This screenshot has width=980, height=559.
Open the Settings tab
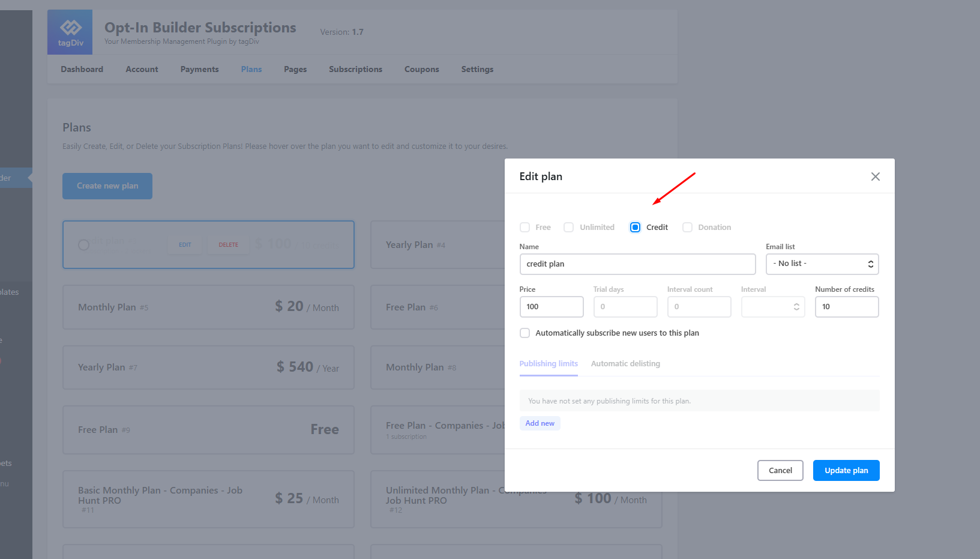click(477, 70)
